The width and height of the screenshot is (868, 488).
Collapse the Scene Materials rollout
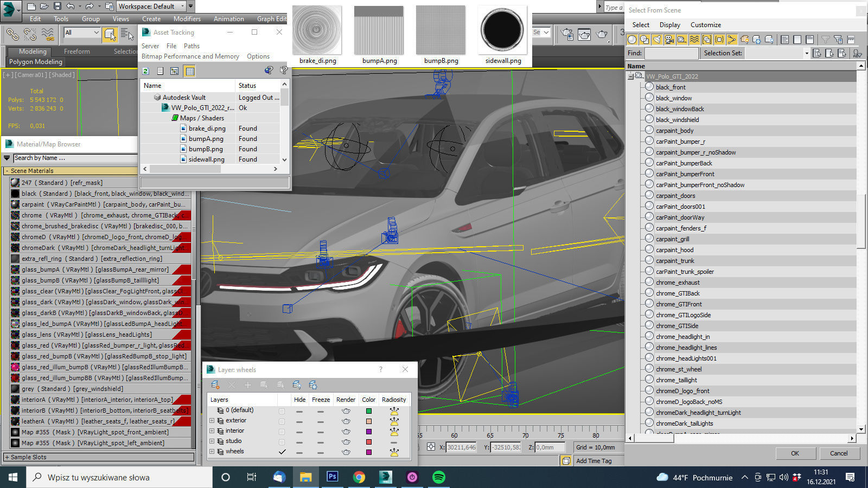coord(70,171)
